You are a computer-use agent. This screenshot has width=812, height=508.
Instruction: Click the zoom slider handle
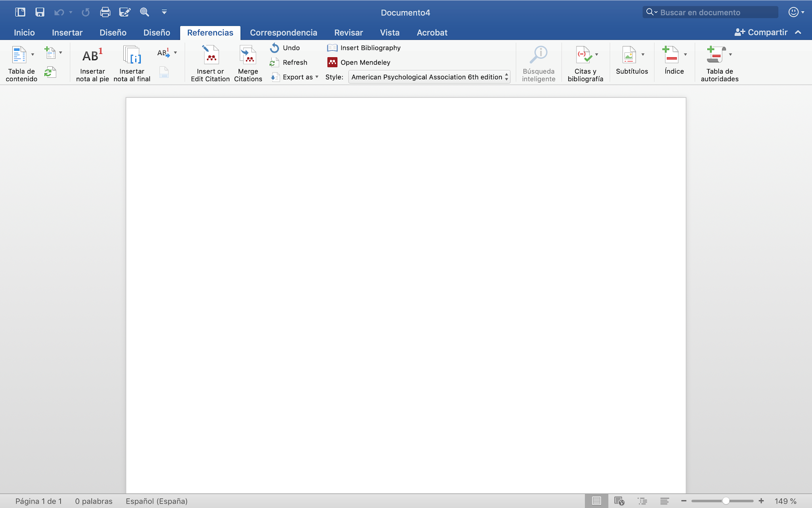click(726, 501)
